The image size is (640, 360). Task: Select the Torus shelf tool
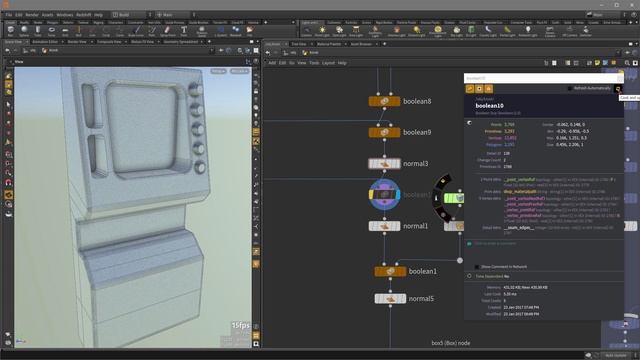click(51, 31)
